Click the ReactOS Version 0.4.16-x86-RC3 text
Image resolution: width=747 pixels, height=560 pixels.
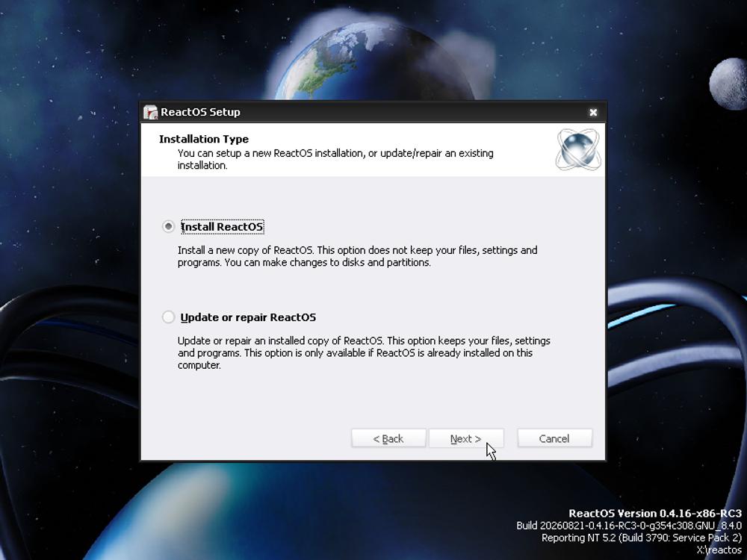[x=655, y=514]
